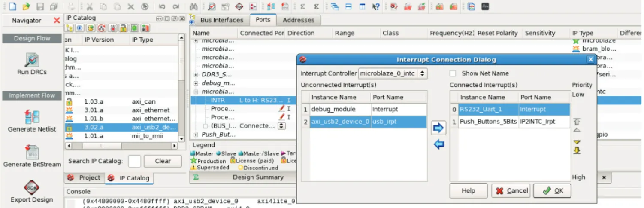Switch to the Bus Interfaces tab
Viewport: 644px width, 208px height.
221,20
